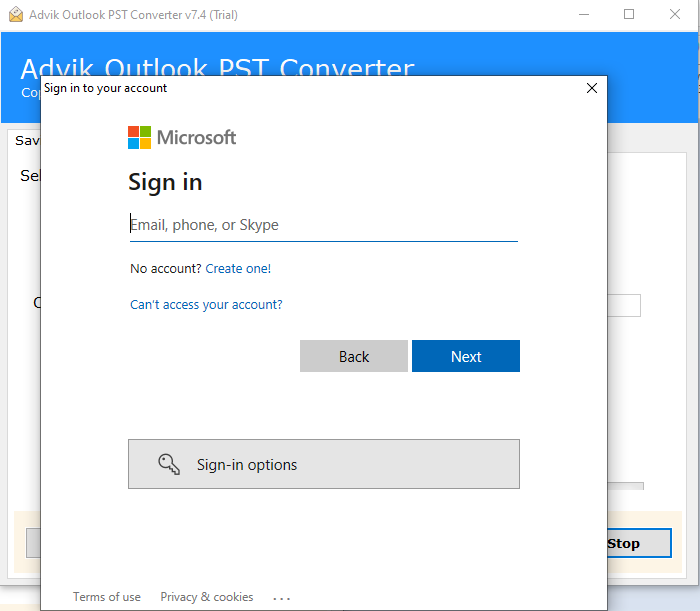The height and width of the screenshot is (611, 700).
Task: Maximize the Advik Outlook PST Converter window
Action: pyautogui.click(x=629, y=15)
